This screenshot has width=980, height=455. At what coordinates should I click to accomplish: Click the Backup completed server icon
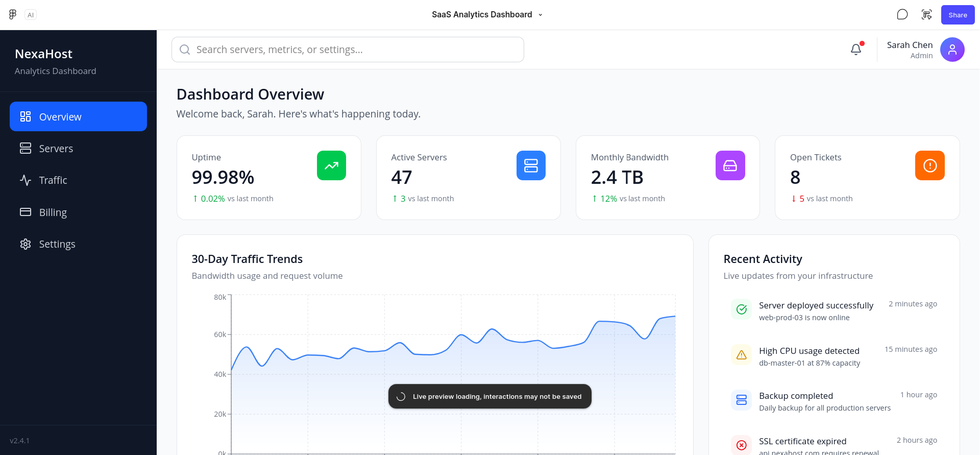click(742, 400)
